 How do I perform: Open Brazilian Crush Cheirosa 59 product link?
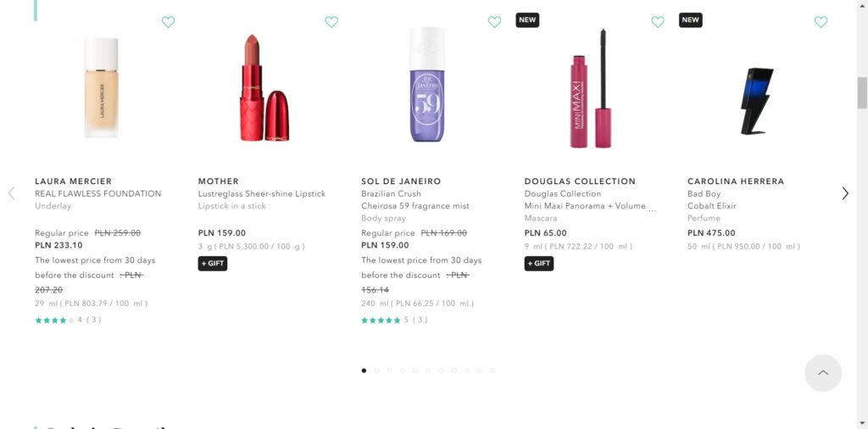415,200
